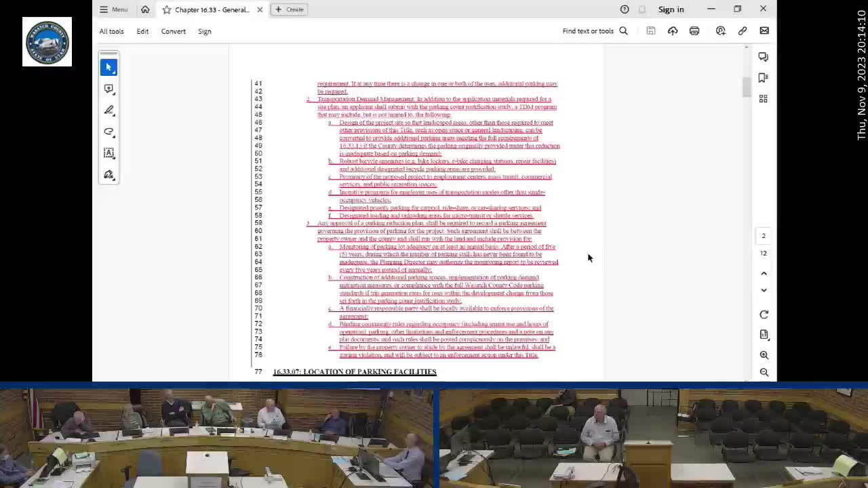Open the fill and sign pen tool

[x=108, y=175]
